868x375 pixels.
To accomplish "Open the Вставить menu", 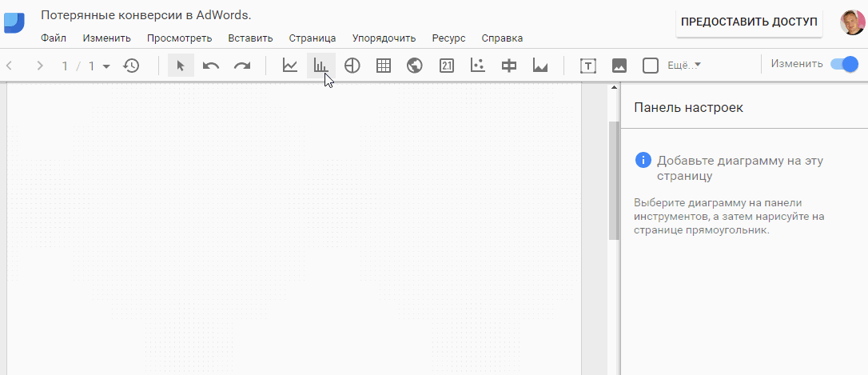I will click(250, 38).
